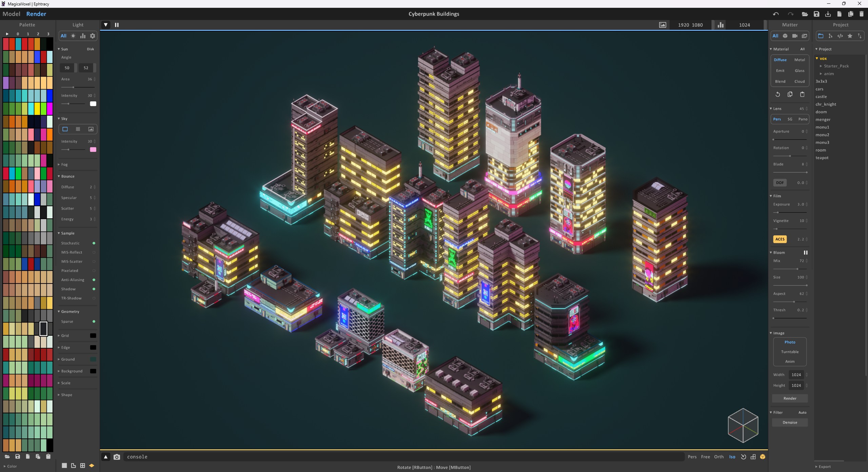The height and width of the screenshot is (472, 868).
Task: Click the redo arrow icon in top bar
Action: click(x=790, y=14)
